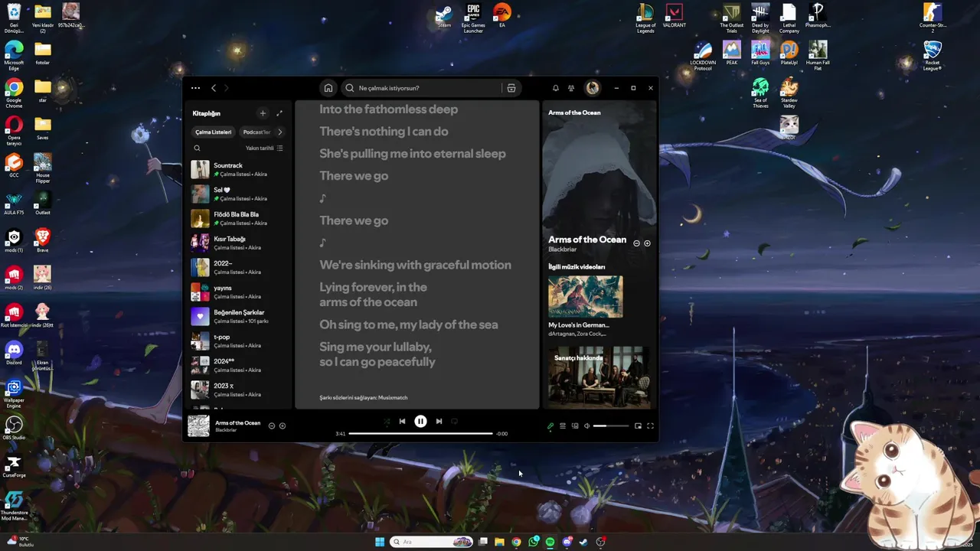Toggle repeat in the player bar
Screen dimensions: 980x551
(454, 421)
